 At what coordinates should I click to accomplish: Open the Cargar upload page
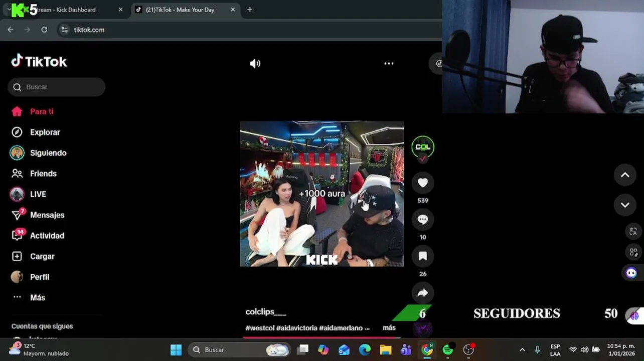click(x=42, y=256)
